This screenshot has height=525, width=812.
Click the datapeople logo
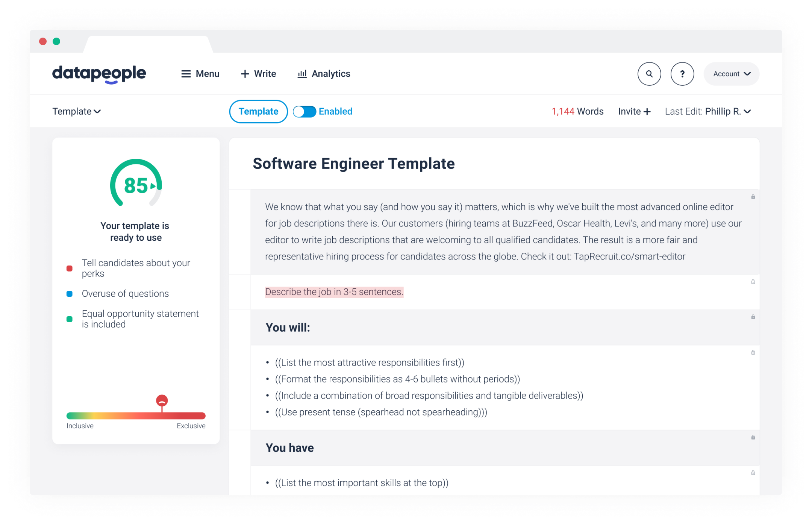point(99,74)
